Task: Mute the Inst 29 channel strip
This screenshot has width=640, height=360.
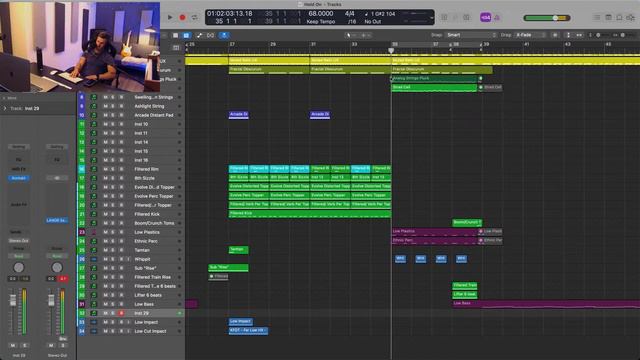Action: click(13, 345)
